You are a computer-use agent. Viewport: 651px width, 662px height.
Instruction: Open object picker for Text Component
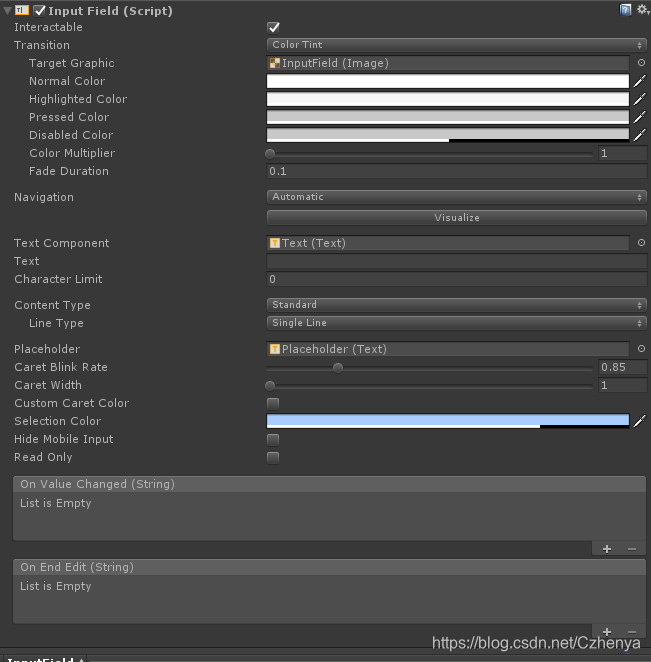(x=641, y=243)
